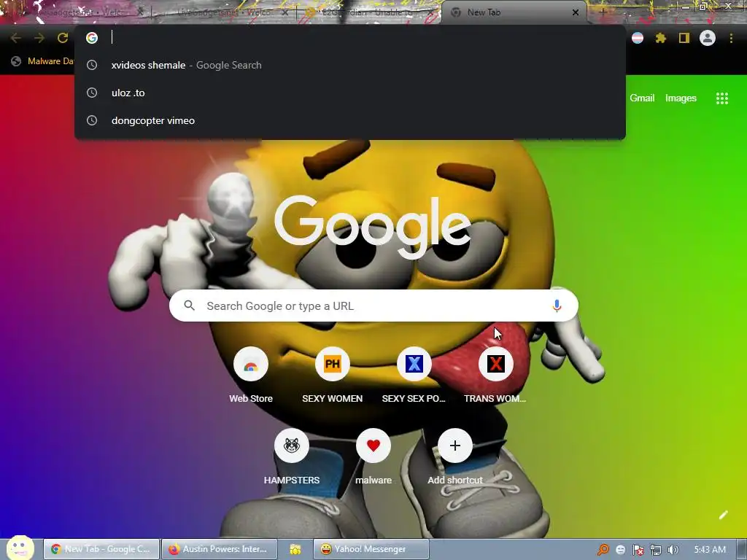This screenshot has width=747, height=560.
Task: Open the Gmail link
Action: point(642,98)
